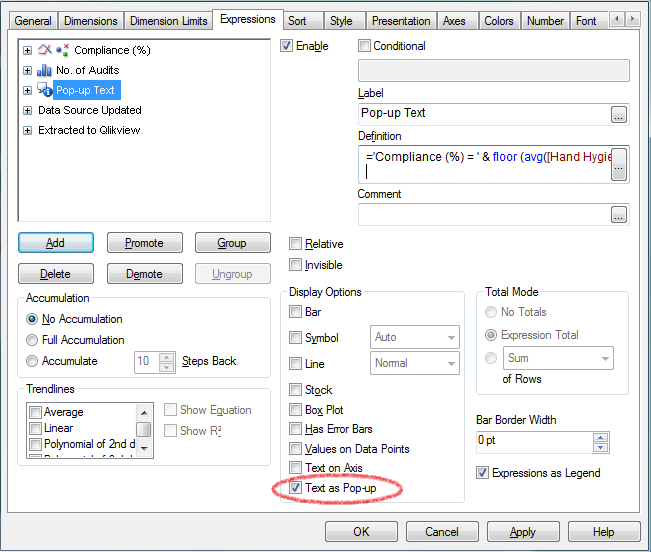This screenshot has height=552, width=651.
Task: Open the Colors tab
Action: pos(499,21)
